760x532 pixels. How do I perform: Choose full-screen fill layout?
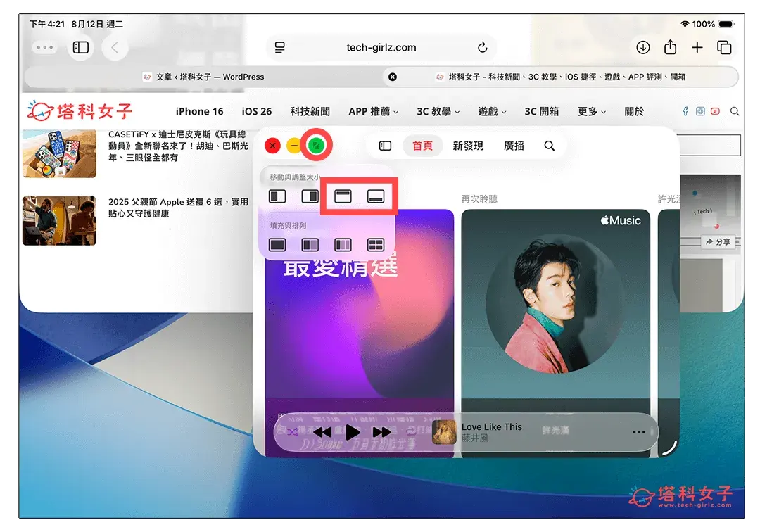point(277,245)
